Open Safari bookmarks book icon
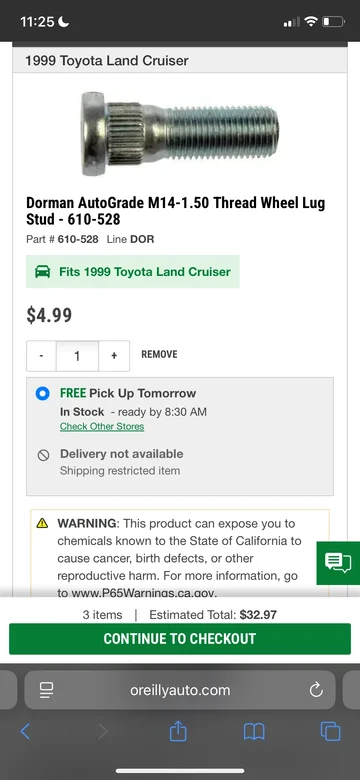The width and height of the screenshot is (360, 780). [x=254, y=732]
